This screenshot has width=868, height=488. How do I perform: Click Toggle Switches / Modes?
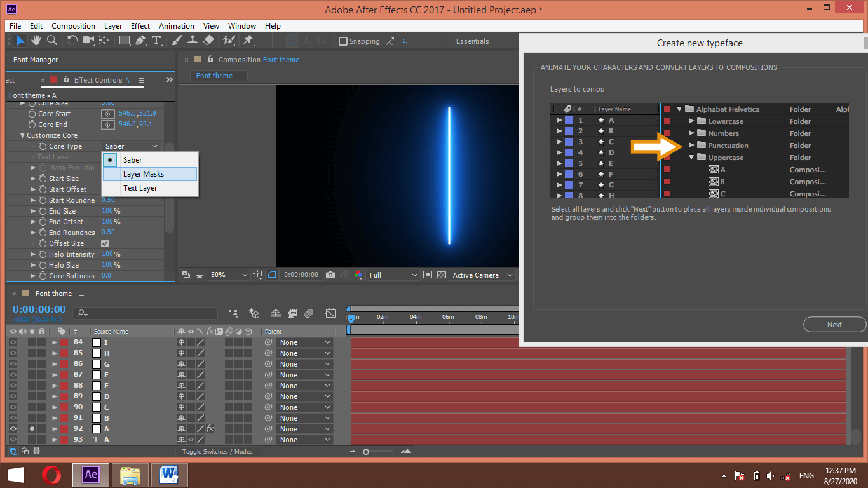[217, 451]
